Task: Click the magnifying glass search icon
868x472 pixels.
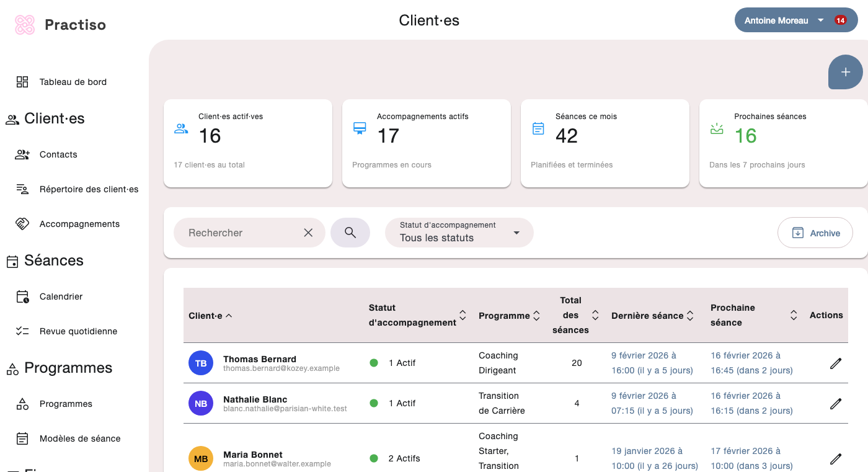Action: click(x=350, y=232)
